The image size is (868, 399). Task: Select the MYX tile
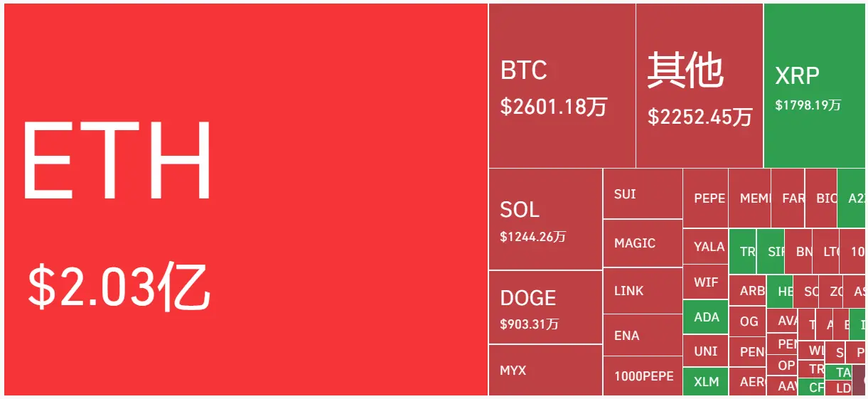[545, 370]
